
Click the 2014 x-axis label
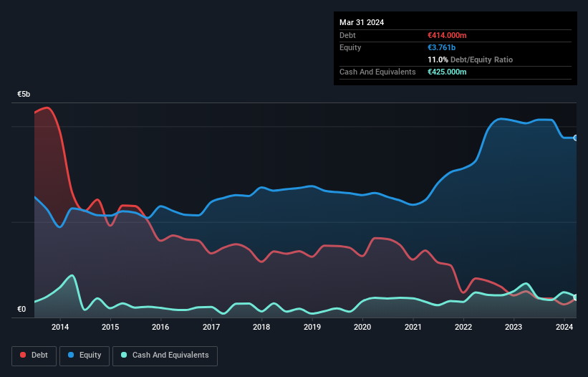[x=60, y=327]
